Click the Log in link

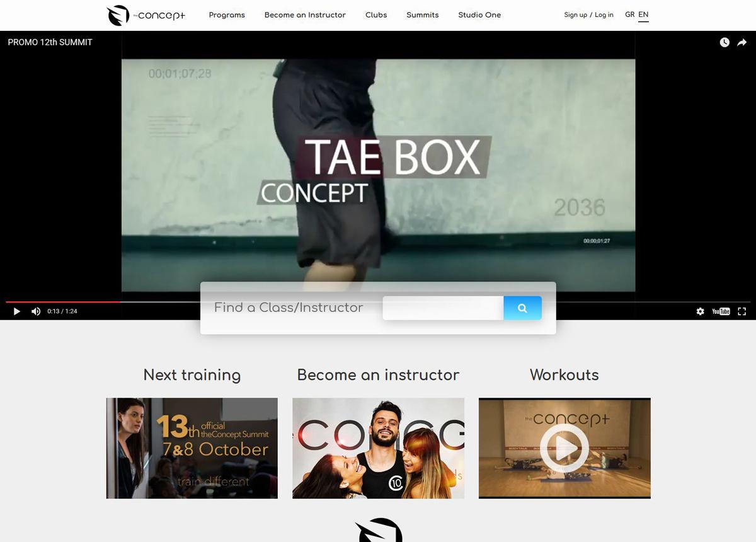[604, 15]
